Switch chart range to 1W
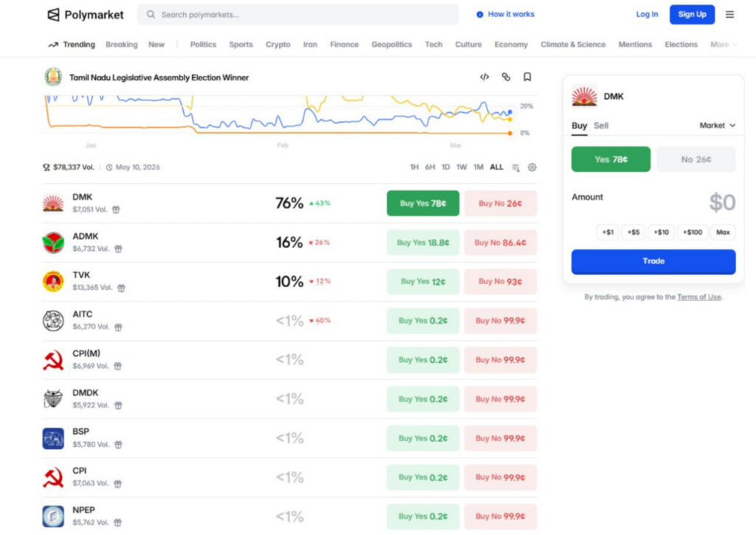This screenshot has height=535, width=756. (461, 168)
